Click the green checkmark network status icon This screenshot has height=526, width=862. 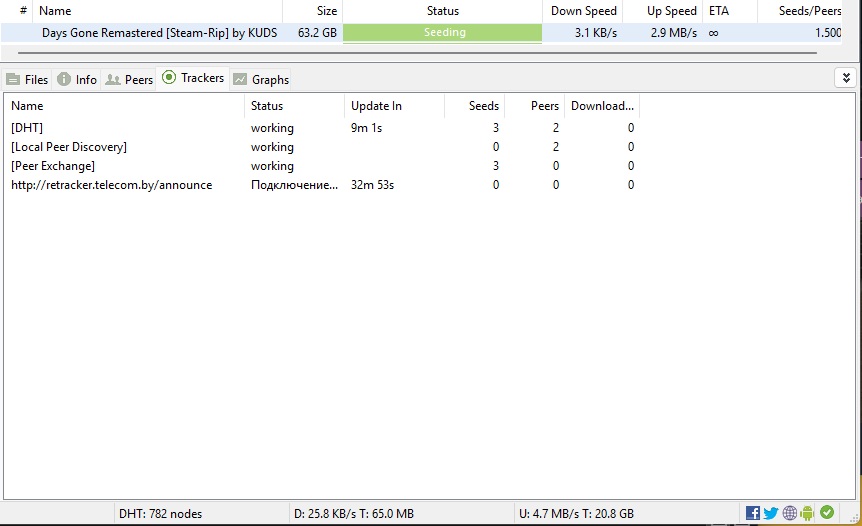click(x=827, y=512)
